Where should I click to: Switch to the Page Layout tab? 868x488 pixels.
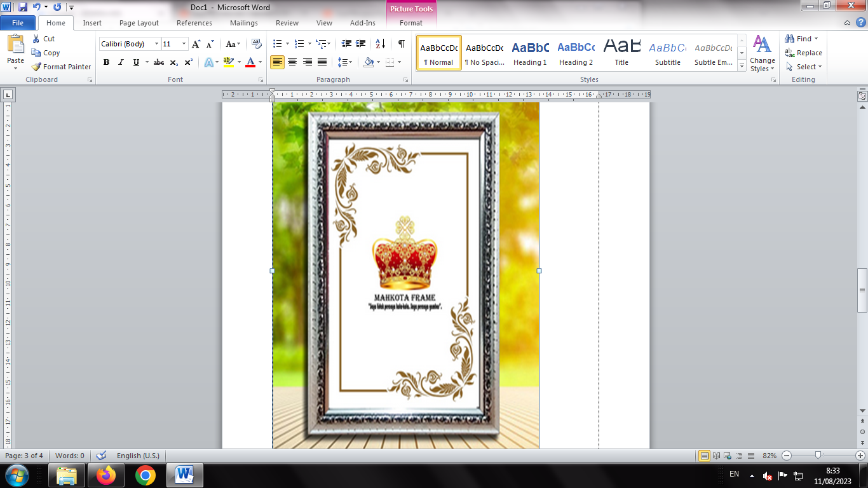[139, 23]
